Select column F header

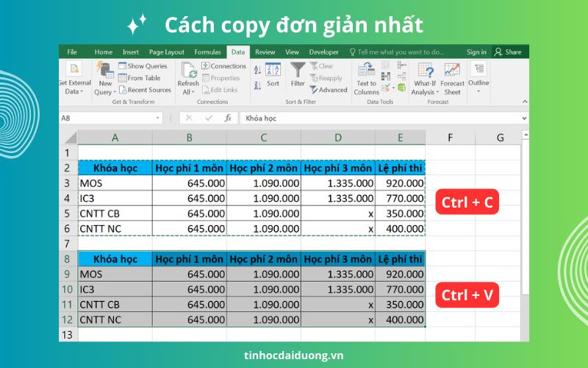click(x=450, y=138)
